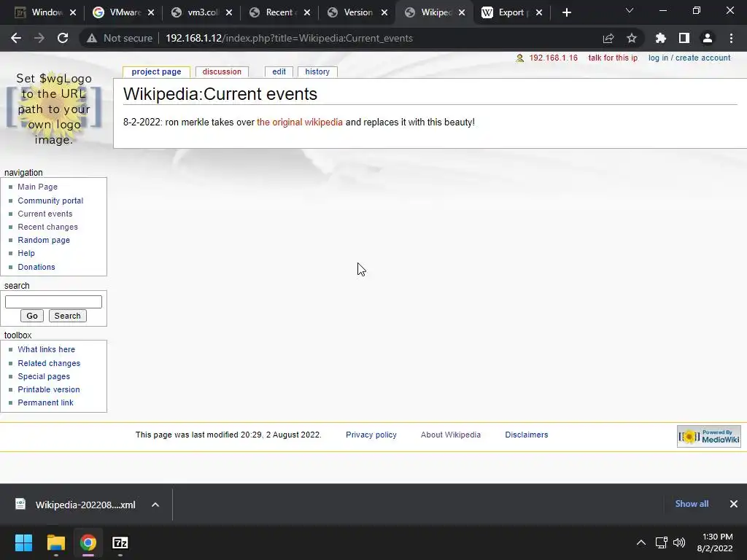Open Recent changes navigation link
The height and width of the screenshot is (560, 747).
coord(47,227)
